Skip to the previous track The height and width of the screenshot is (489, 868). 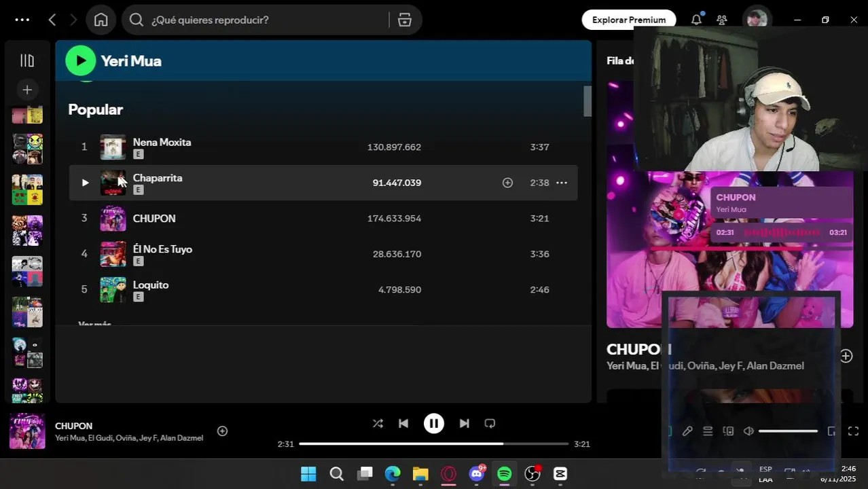pyautogui.click(x=403, y=423)
